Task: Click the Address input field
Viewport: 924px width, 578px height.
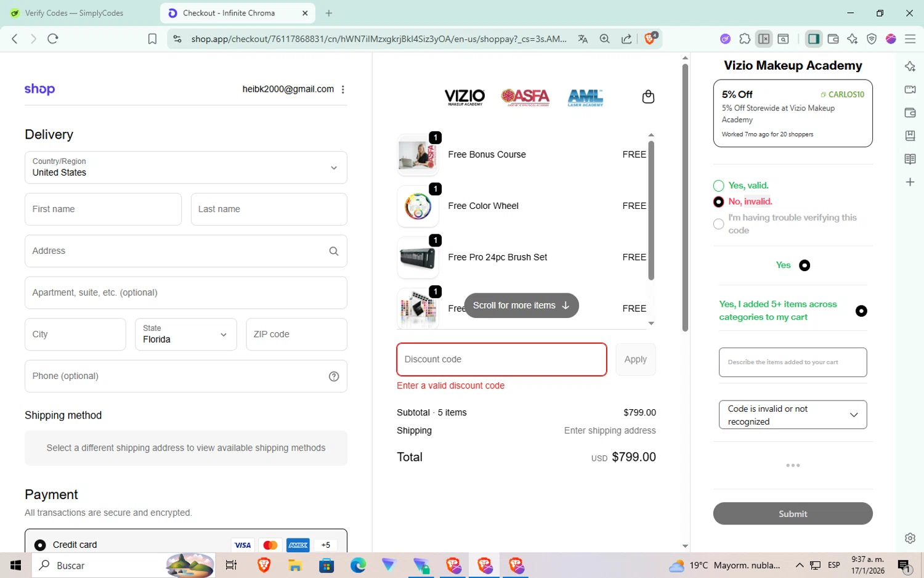Action: tap(186, 251)
